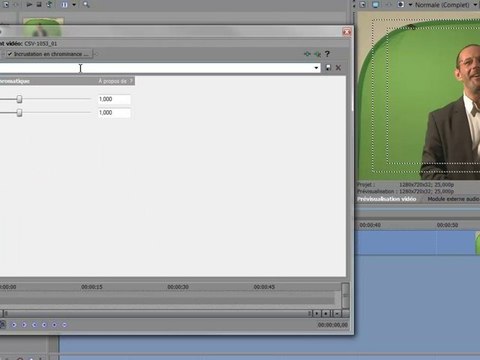This screenshot has width=480, height=360.
Task: Toggle preview on external monitor
Action: coord(376,5)
